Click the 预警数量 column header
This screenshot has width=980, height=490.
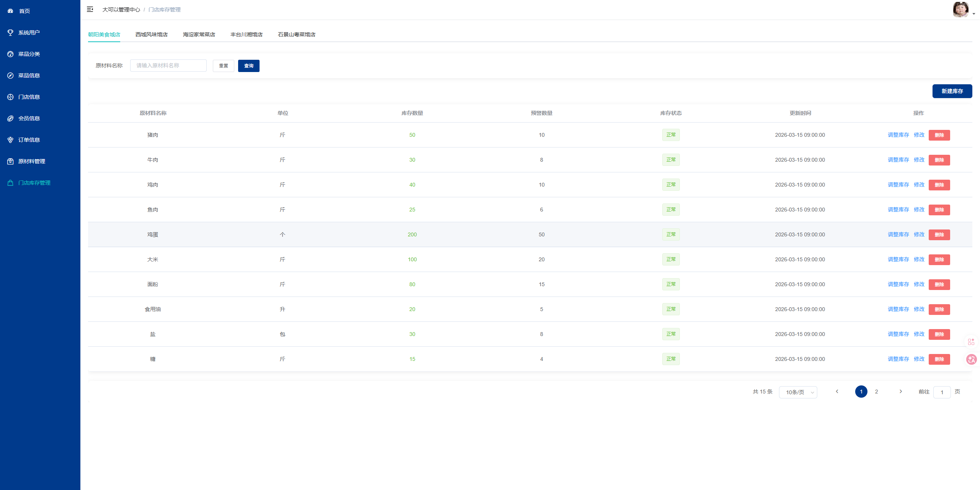click(541, 113)
